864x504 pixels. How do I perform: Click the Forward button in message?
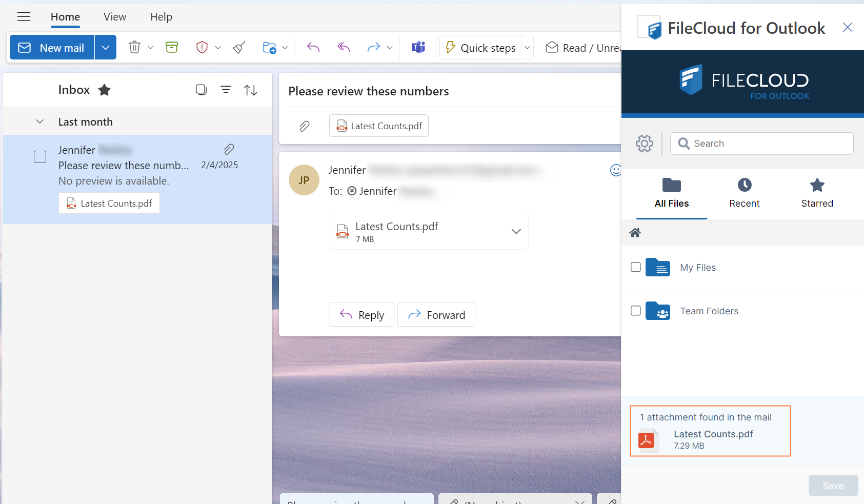[x=436, y=315]
